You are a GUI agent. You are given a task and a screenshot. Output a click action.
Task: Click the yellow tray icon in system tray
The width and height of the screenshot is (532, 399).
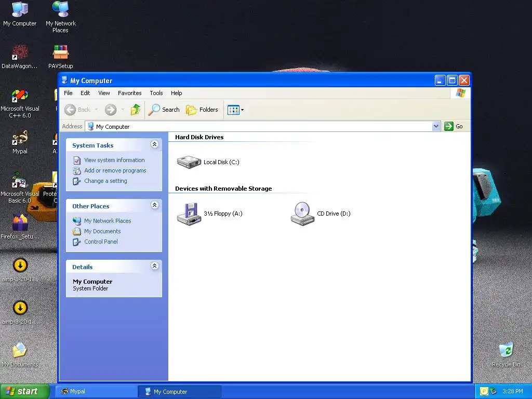(x=484, y=391)
